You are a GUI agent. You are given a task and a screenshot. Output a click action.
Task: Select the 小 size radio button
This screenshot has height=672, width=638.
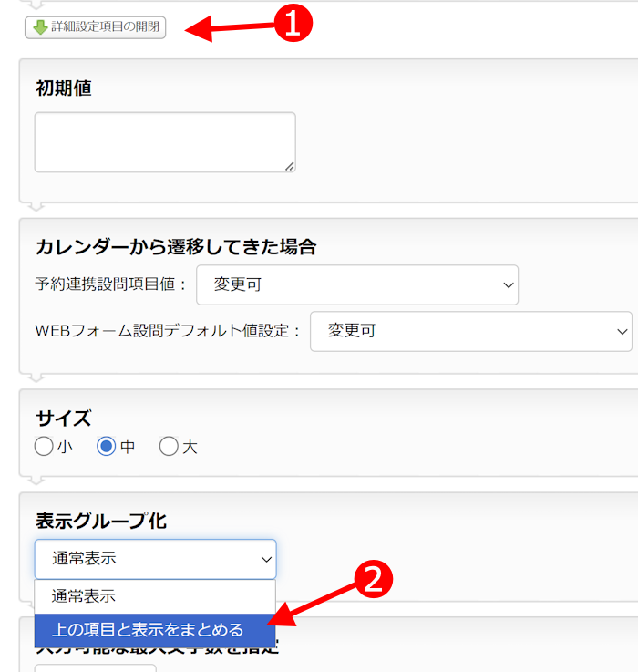[x=44, y=447]
